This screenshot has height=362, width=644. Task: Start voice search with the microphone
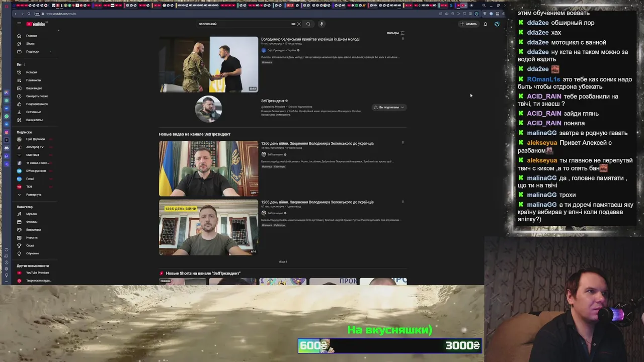(x=321, y=24)
